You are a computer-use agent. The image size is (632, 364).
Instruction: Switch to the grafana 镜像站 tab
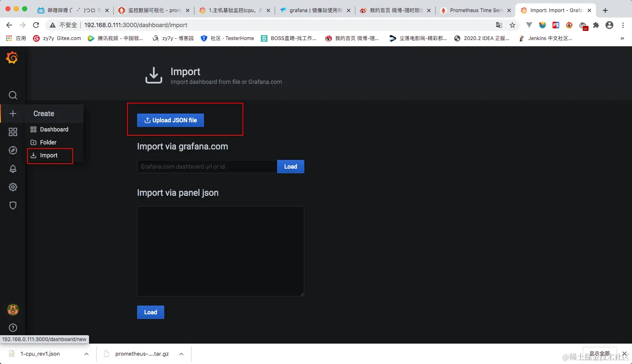(x=315, y=10)
